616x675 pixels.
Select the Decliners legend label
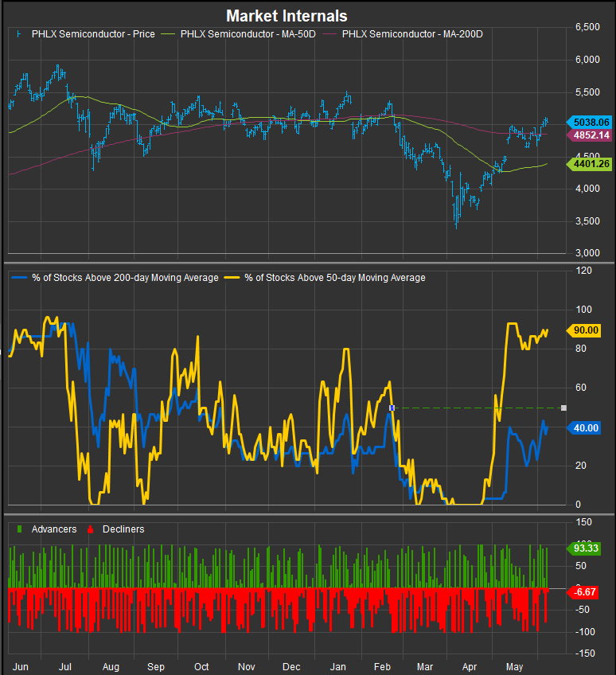(x=123, y=529)
